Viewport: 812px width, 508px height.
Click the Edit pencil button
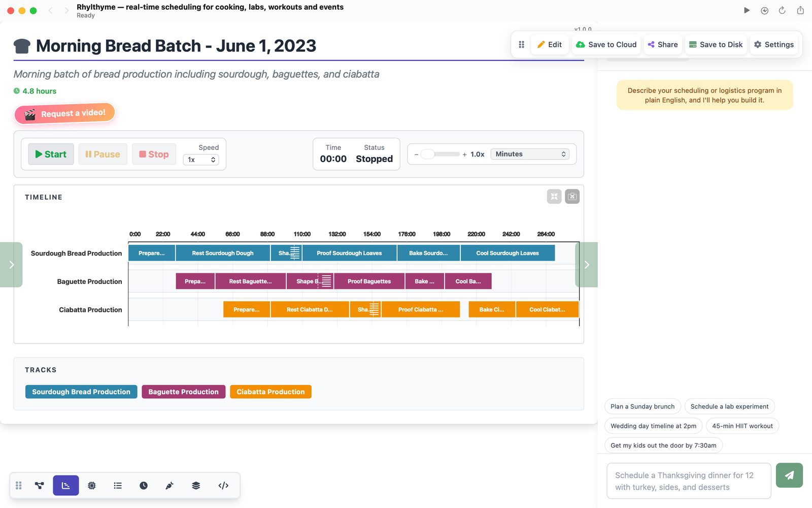pyautogui.click(x=550, y=45)
